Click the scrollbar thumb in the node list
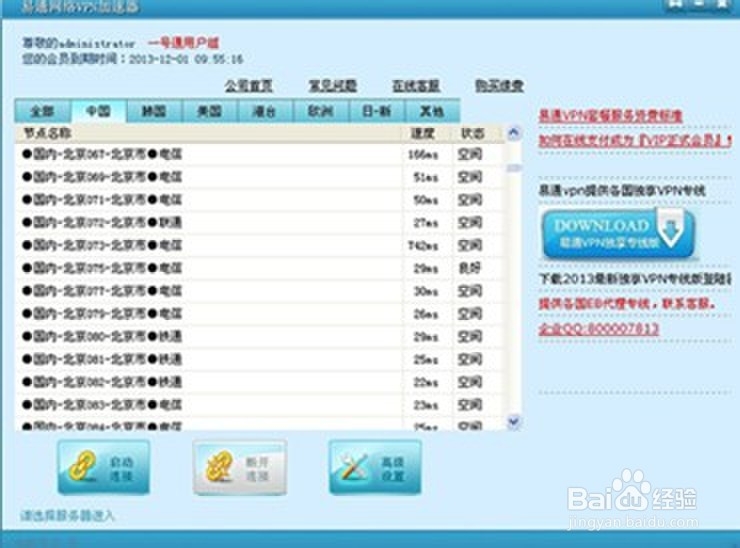 514,168
